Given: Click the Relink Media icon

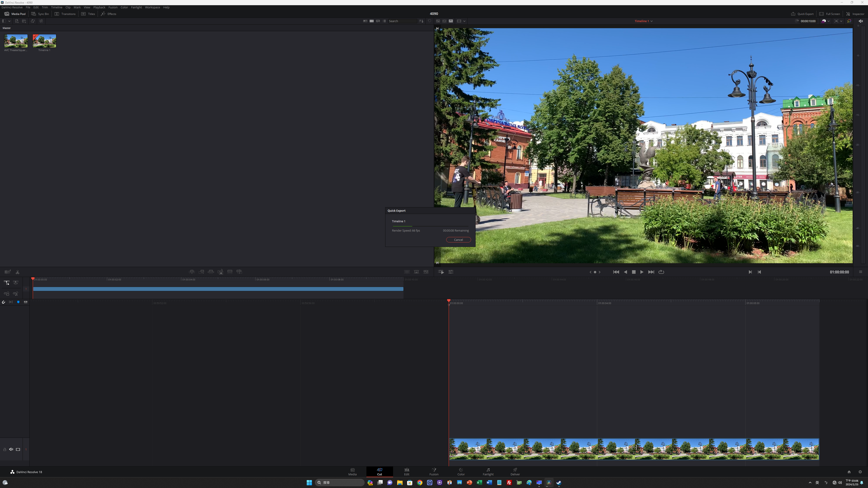Looking at the screenshot, I should coord(41,21).
